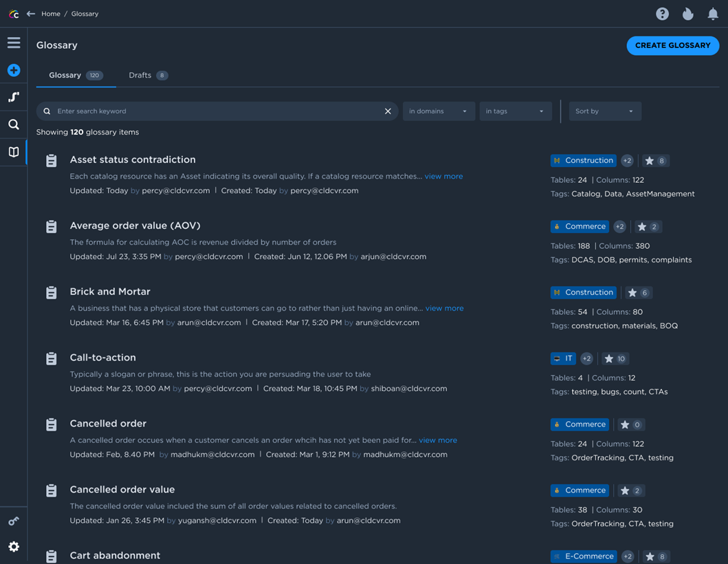This screenshot has height=564, width=728.
Task: Clear the search field with X icon
Action: (388, 111)
